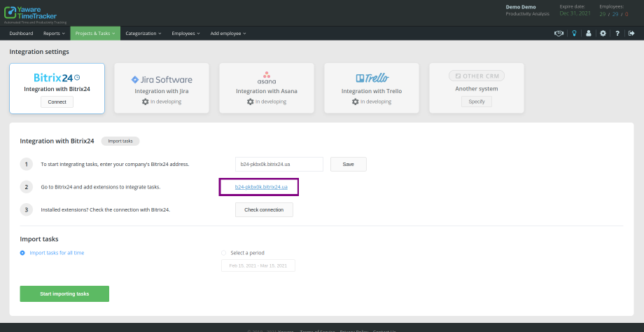
Task: Click the Jira Software logo
Action: point(162,80)
